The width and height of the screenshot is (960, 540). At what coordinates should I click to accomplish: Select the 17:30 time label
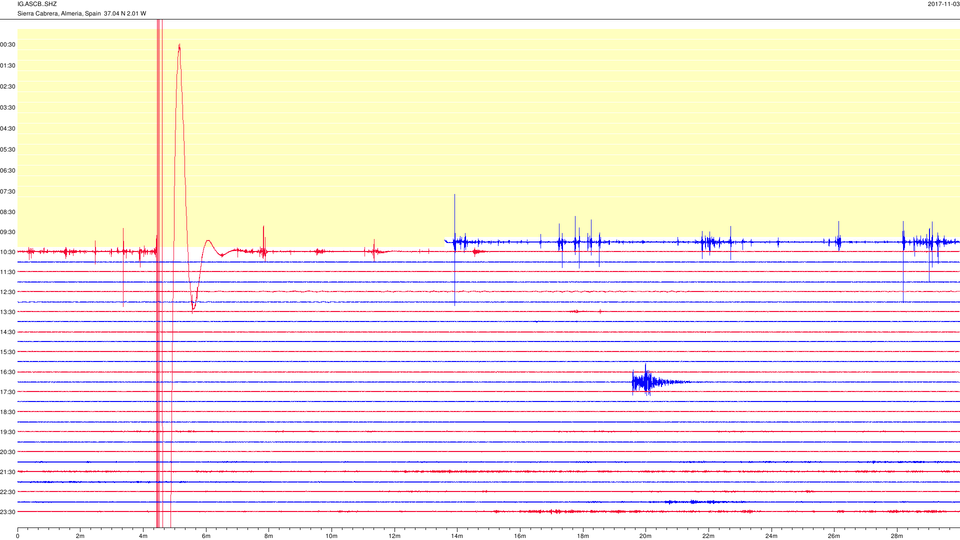pyautogui.click(x=8, y=392)
